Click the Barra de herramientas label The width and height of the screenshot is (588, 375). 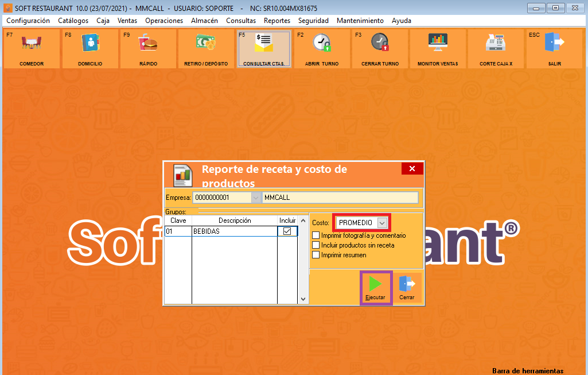click(x=528, y=371)
